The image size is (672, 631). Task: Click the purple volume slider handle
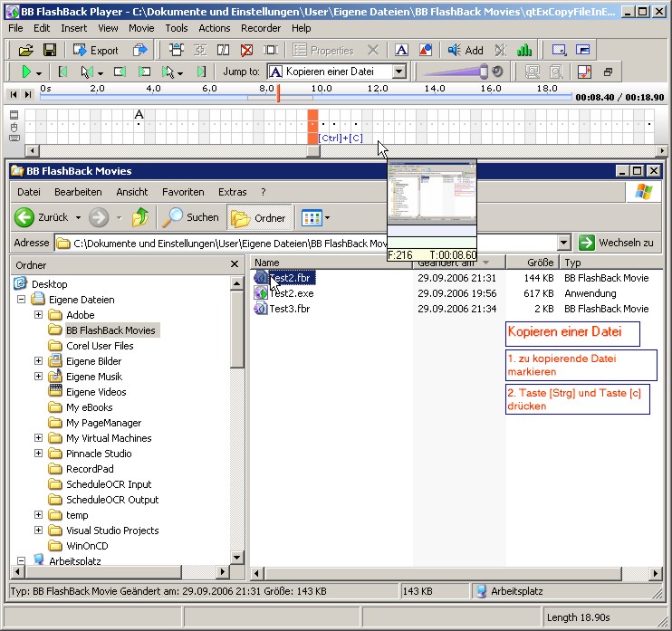tap(484, 72)
